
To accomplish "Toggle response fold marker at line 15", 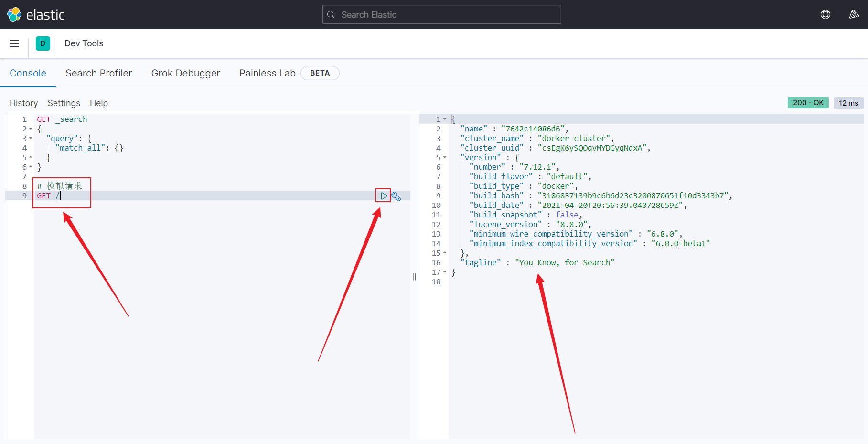I will [x=445, y=253].
